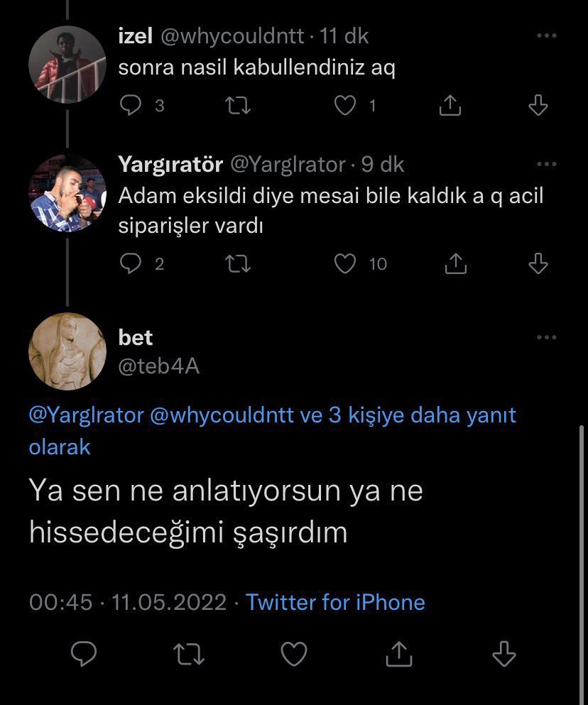Open the @Yarglrator mention link
This screenshot has height=705, width=588.
[86, 416]
